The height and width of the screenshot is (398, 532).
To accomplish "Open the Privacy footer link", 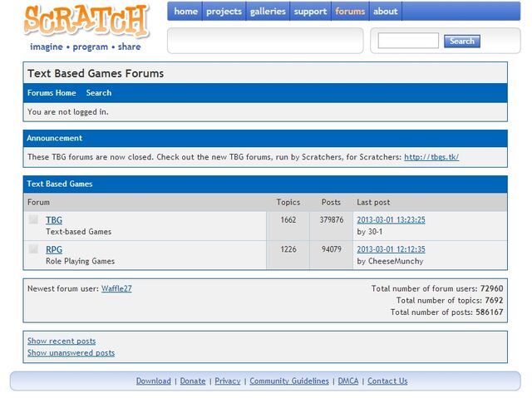I will tap(227, 381).
